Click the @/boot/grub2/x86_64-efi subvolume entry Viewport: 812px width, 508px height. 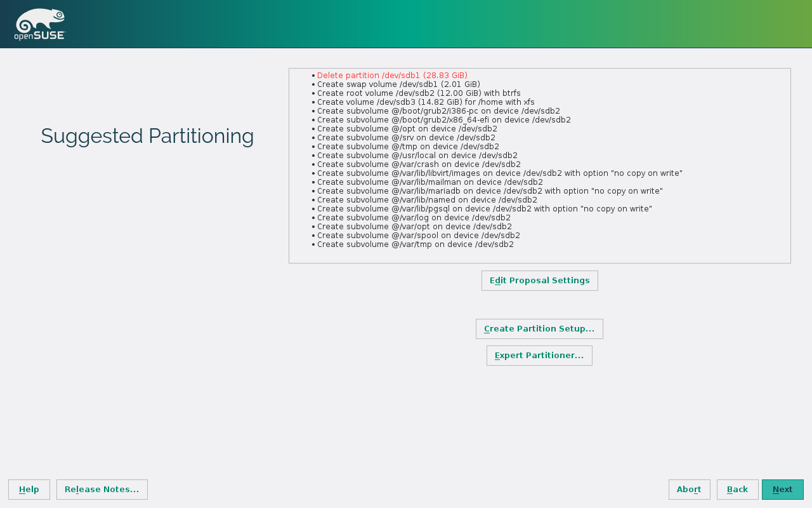pos(443,120)
